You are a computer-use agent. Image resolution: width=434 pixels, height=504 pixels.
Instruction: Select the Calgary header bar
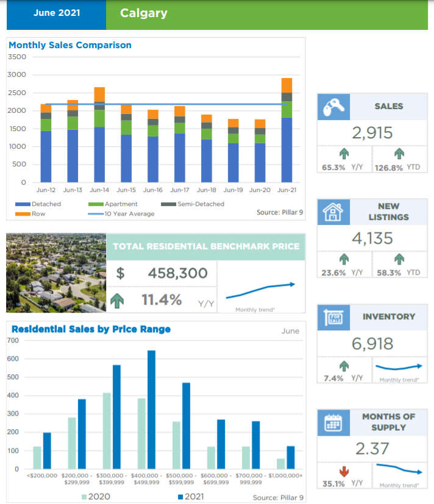pos(266,13)
